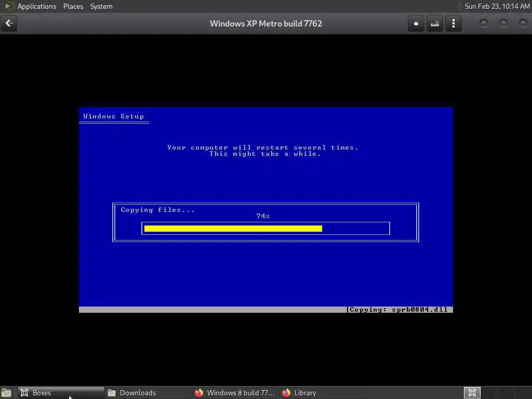532x399 pixels.
Task: Click the 'Your computer will restart several times.' message
Action: pyautogui.click(x=262, y=148)
